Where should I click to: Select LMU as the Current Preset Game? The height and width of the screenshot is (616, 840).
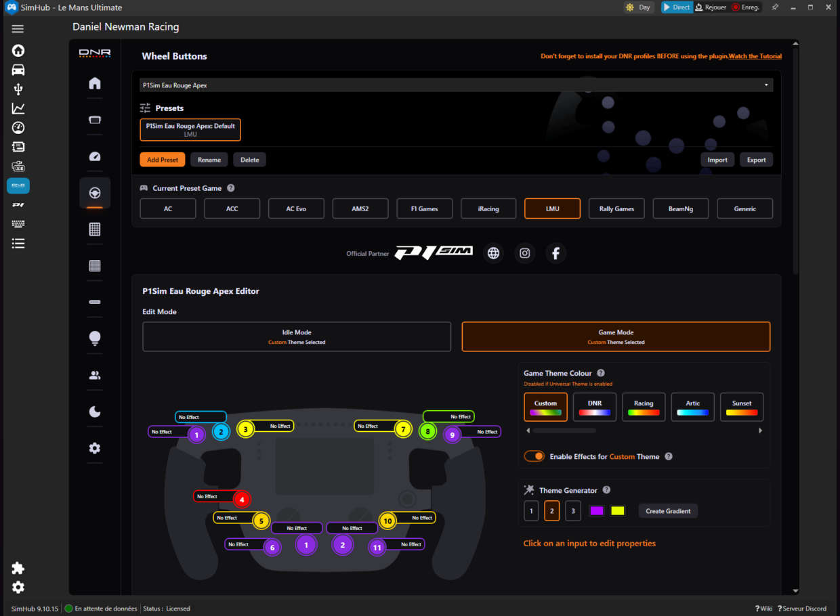[x=551, y=208]
